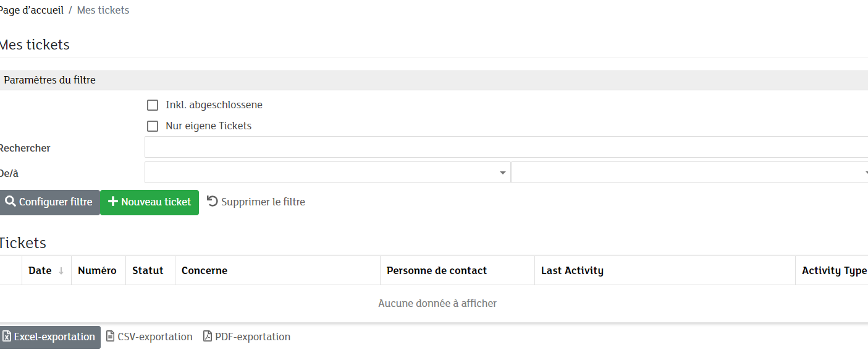Image resolution: width=868 pixels, height=352 pixels.
Task: Enable the Inkl. abgeschlossene checkbox
Action: point(153,105)
